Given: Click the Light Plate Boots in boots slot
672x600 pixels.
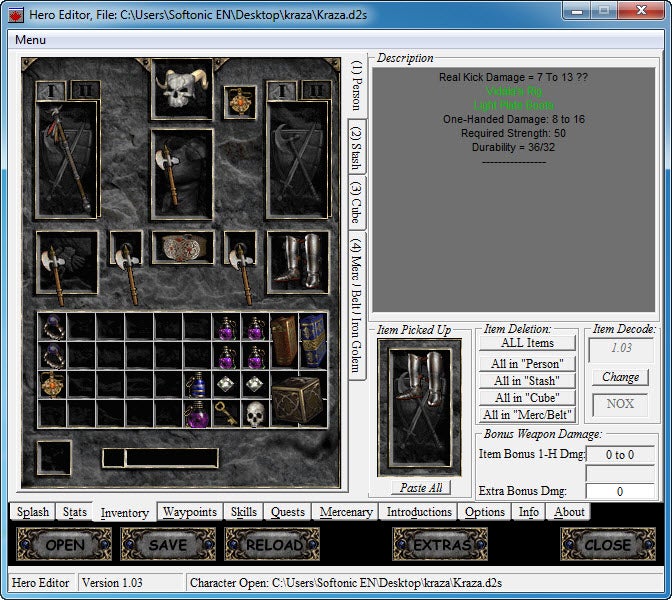Looking at the screenshot, I should pos(298,262).
